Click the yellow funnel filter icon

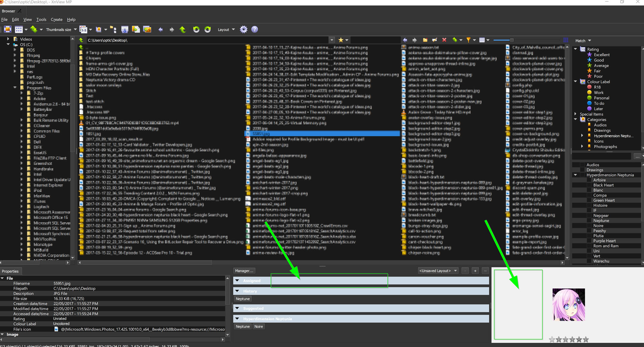click(468, 40)
